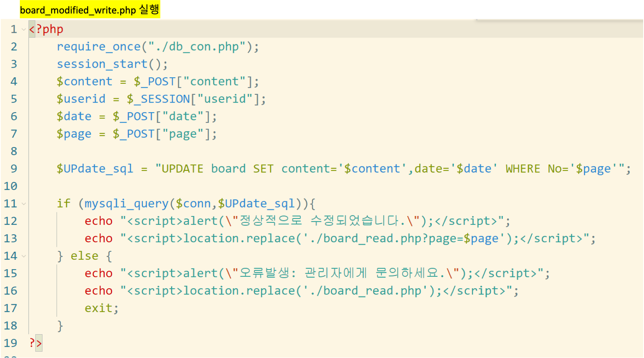Click "./db_con.php" string on line 2
Screen dimensions: 644x358
pos(197,47)
